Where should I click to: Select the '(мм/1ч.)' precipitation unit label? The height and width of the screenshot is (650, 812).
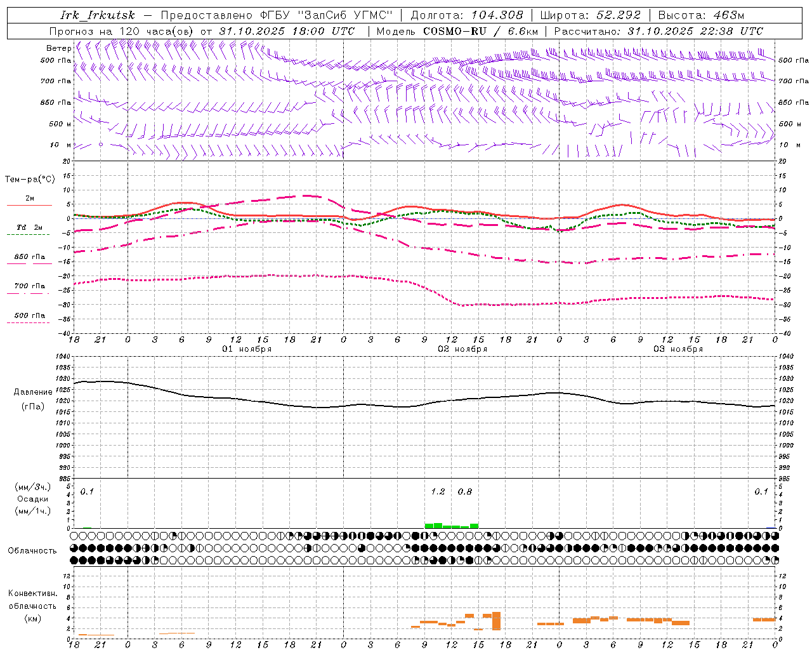coord(33,511)
